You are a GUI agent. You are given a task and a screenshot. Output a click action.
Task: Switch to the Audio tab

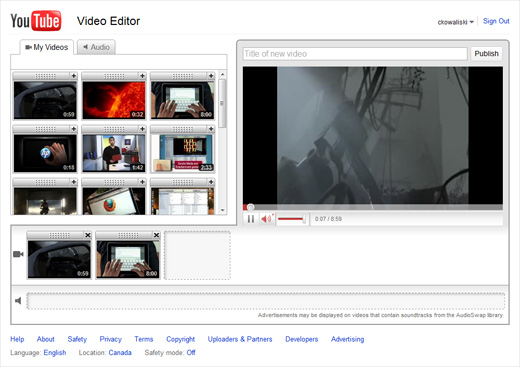click(x=96, y=47)
